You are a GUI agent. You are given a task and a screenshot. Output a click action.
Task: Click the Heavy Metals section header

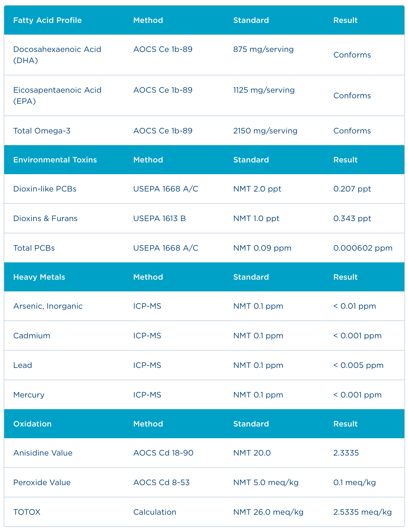39,277
